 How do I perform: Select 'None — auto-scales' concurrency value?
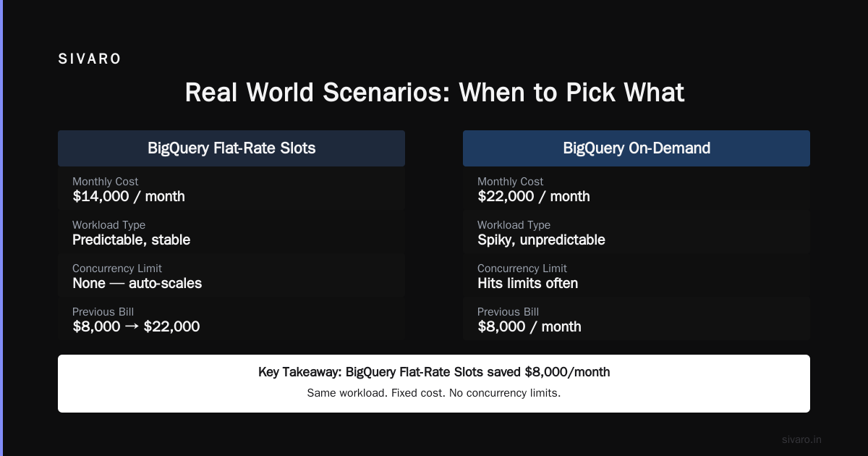(137, 283)
